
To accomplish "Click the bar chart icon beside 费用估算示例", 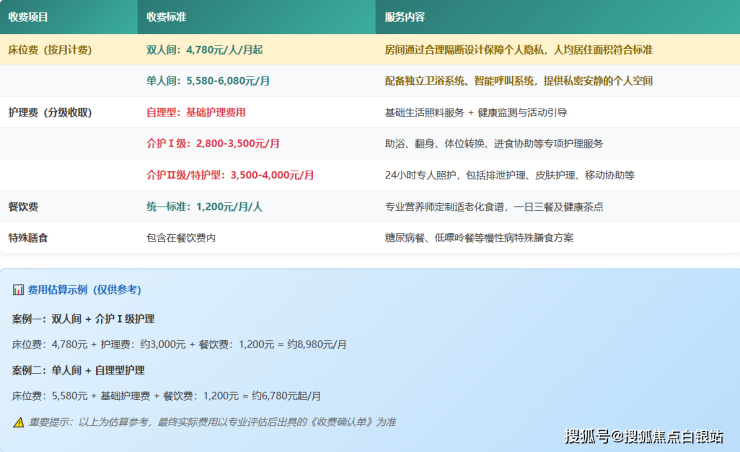I will [18, 290].
